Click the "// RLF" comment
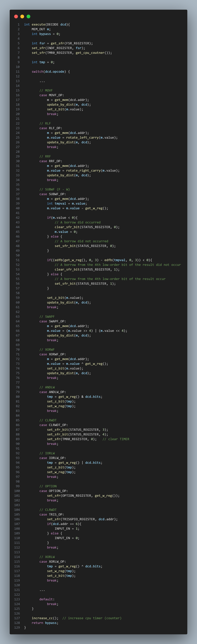This screenshot has width=197, height=644. [x=45, y=123]
